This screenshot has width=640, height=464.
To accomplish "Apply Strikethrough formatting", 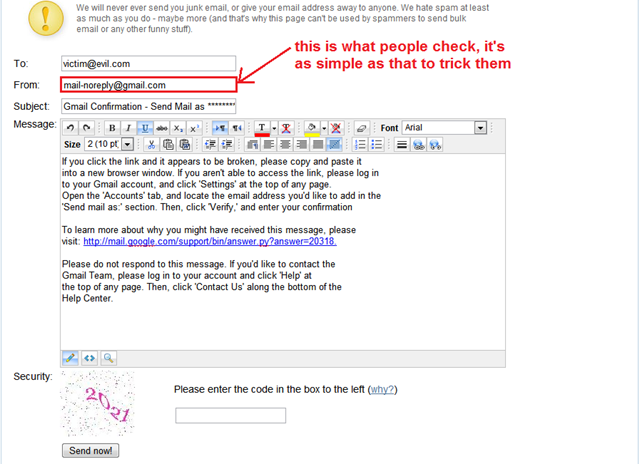I will [x=162, y=128].
